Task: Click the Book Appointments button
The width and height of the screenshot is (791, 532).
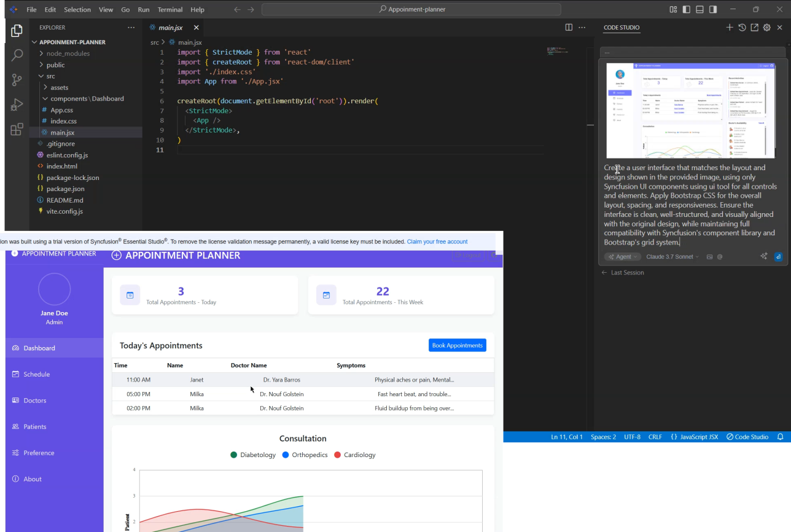Action: point(457,345)
